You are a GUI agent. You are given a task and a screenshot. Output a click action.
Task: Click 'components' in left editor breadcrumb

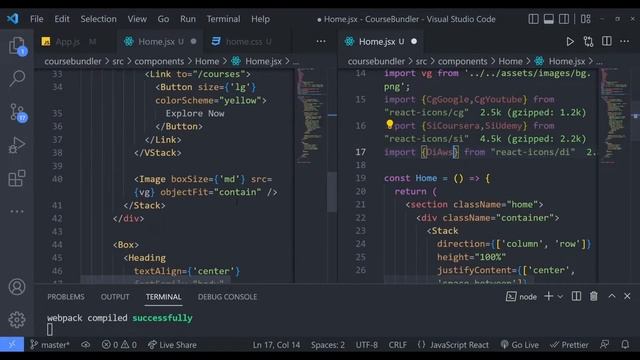pos(159,61)
